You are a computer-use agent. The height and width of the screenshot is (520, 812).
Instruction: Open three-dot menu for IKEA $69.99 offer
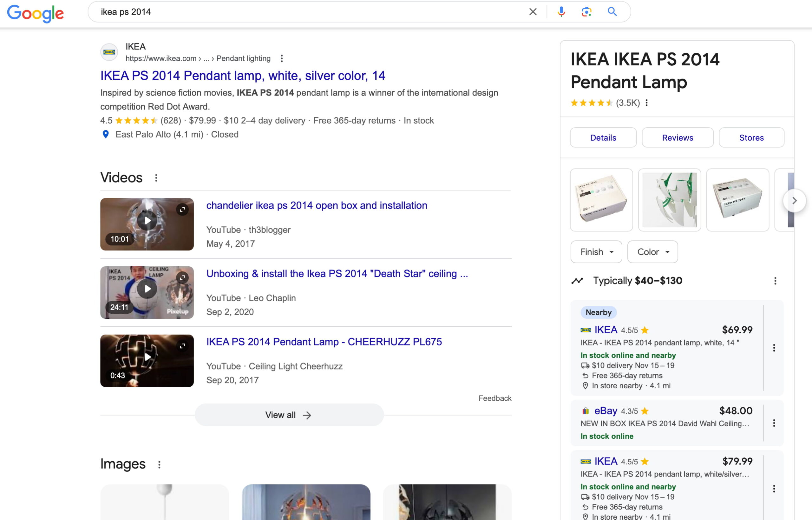[x=774, y=348]
